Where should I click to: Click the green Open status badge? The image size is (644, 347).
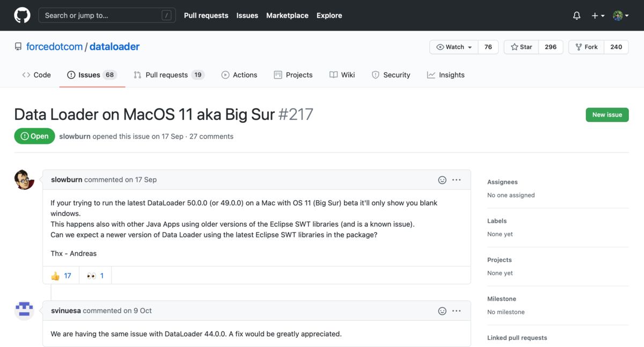pos(34,136)
